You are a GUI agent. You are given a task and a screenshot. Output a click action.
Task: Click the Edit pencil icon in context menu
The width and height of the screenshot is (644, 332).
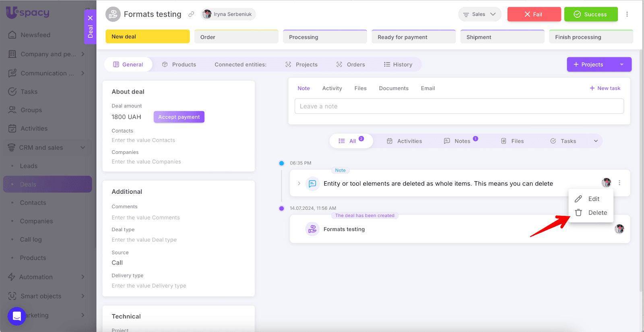coord(578,199)
